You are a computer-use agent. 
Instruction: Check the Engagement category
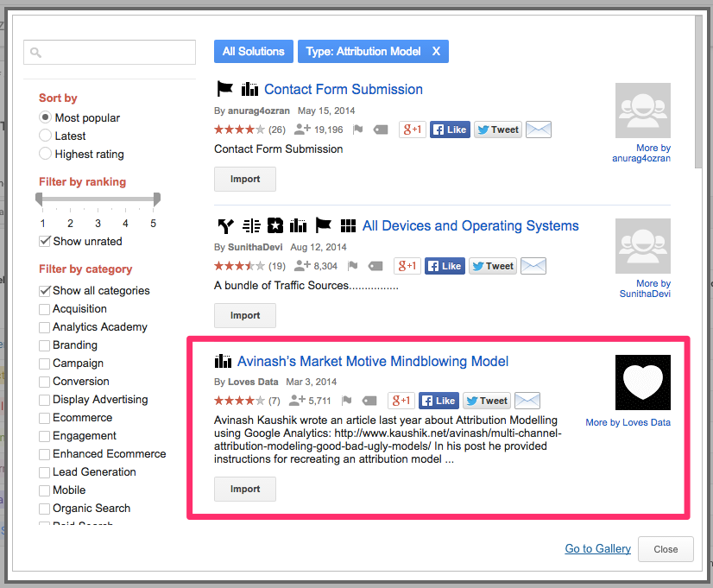point(44,436)
